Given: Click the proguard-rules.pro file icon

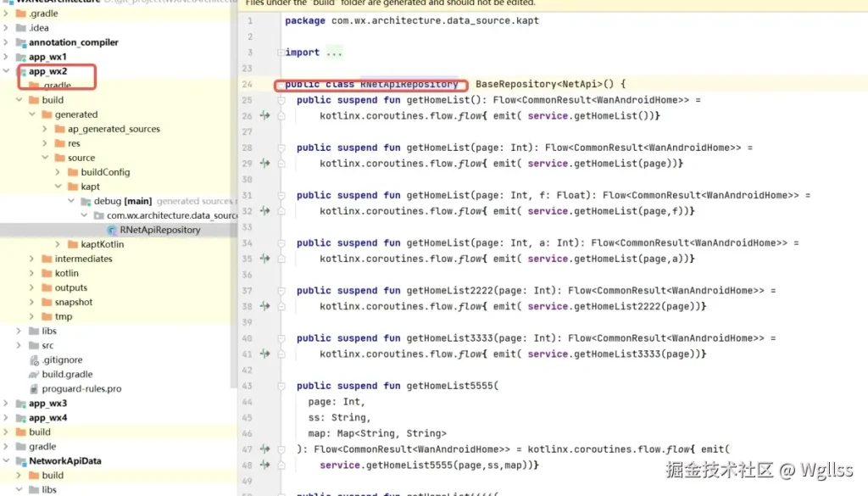Looking at the screenshot, I should (x=33, y=388).
